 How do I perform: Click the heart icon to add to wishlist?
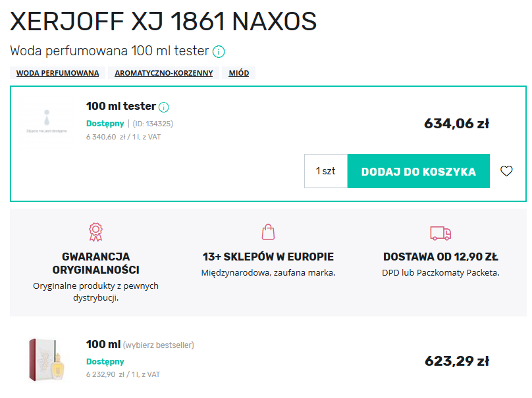506,170
